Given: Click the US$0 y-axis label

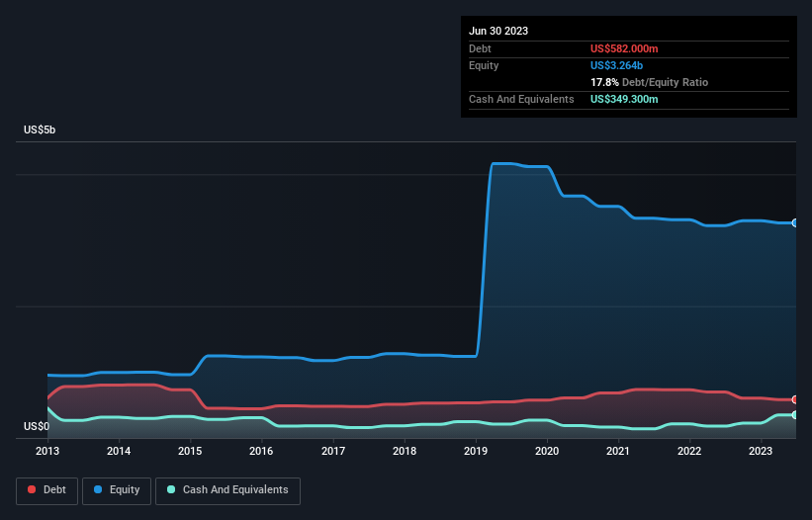Looking at the screenshot, I should 37,426.
